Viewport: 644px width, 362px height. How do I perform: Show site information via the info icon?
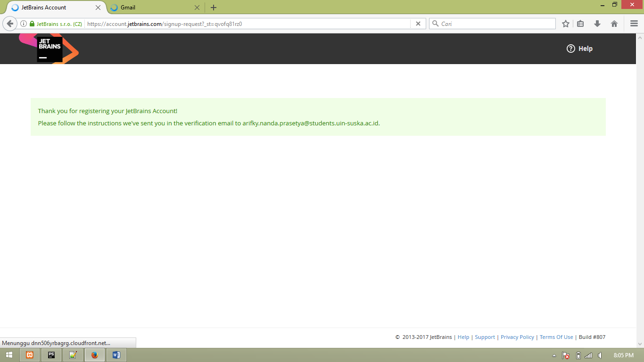[23, 24]
